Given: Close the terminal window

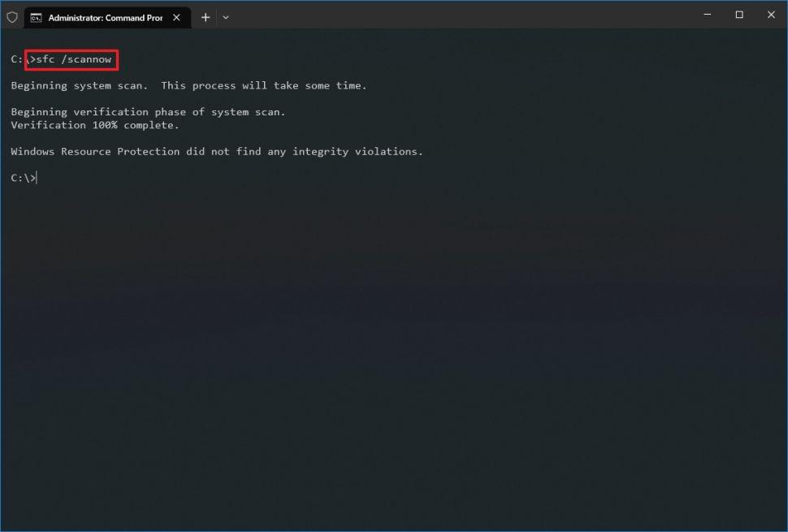Looking at the screenshot, I should point(771,15).
